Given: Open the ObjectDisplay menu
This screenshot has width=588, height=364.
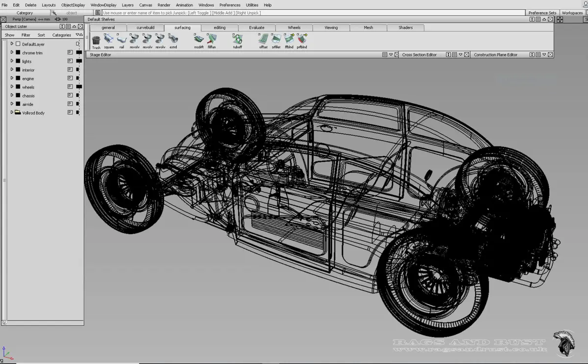Looking at the screenshot, I should coord(73,5).
